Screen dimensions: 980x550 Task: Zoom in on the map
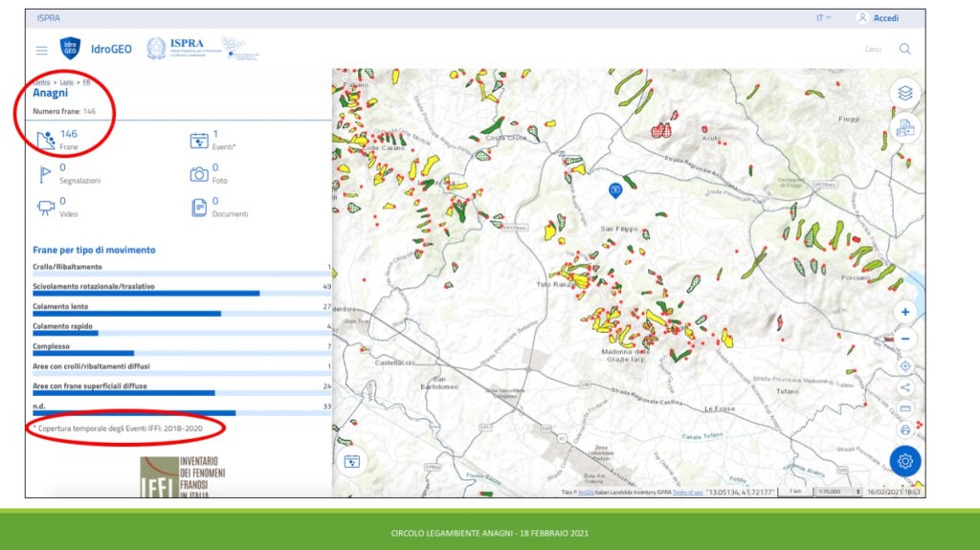pos(904,312)
